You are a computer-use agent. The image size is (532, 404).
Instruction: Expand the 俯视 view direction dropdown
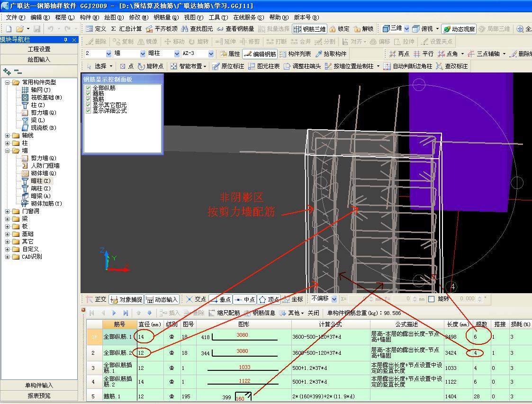tap(438, 28)
